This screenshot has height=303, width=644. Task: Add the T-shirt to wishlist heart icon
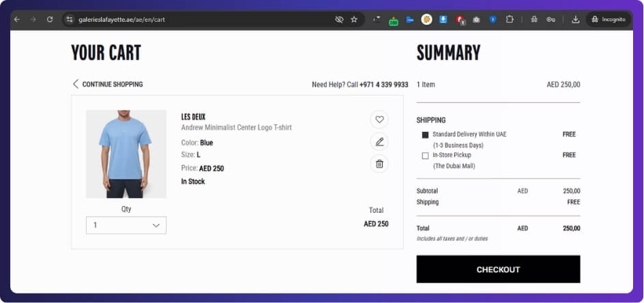tap(379, 119)
